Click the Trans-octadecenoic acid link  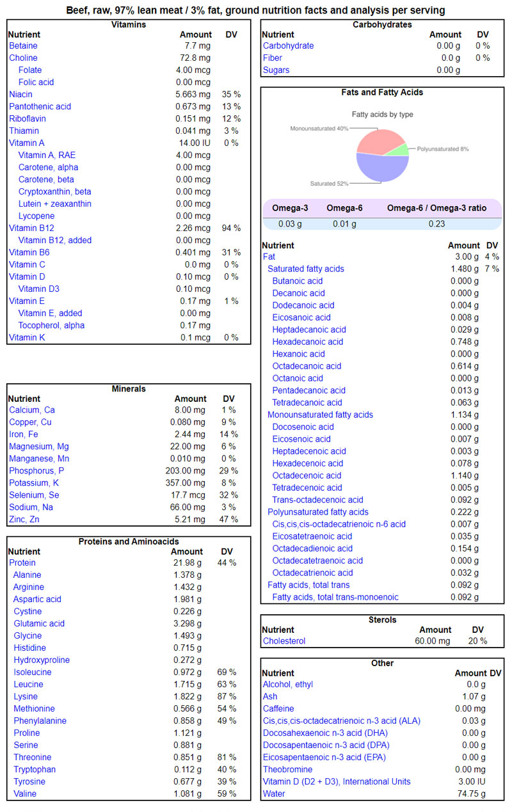coord(317,500)
